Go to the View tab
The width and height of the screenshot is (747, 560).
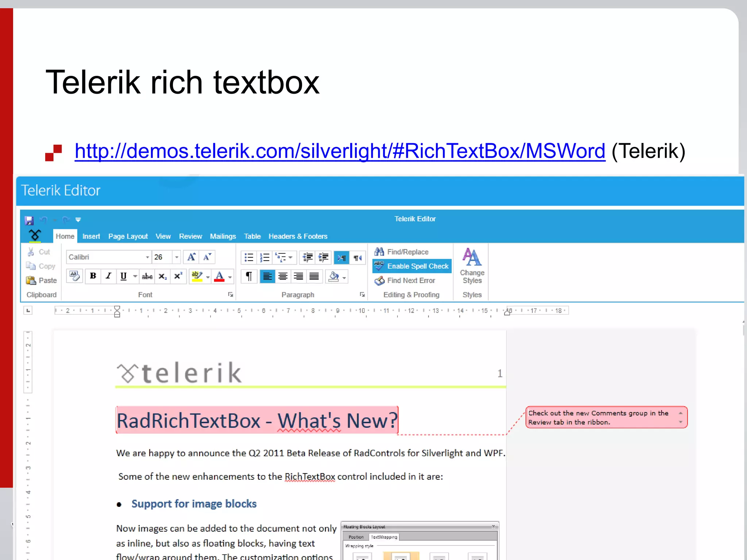pyautogui.click(x=163, y=236)
